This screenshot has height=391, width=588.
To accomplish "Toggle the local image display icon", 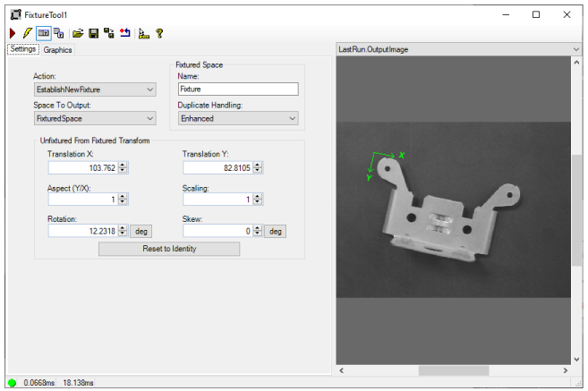I will pyautogui.click(x=43, y=33).
